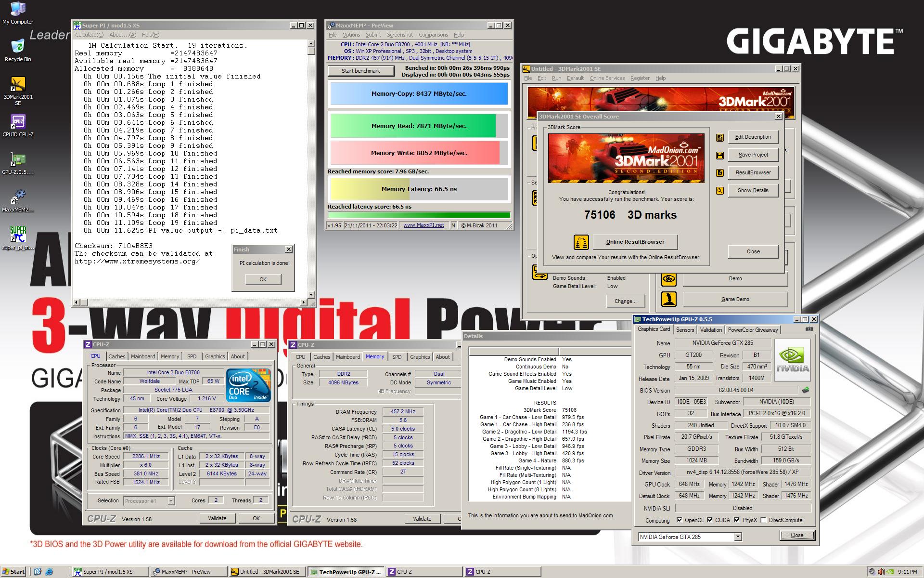Click the Show Details magnifier icon
This screenshot has width=924, height=578.
coord(720,191)
